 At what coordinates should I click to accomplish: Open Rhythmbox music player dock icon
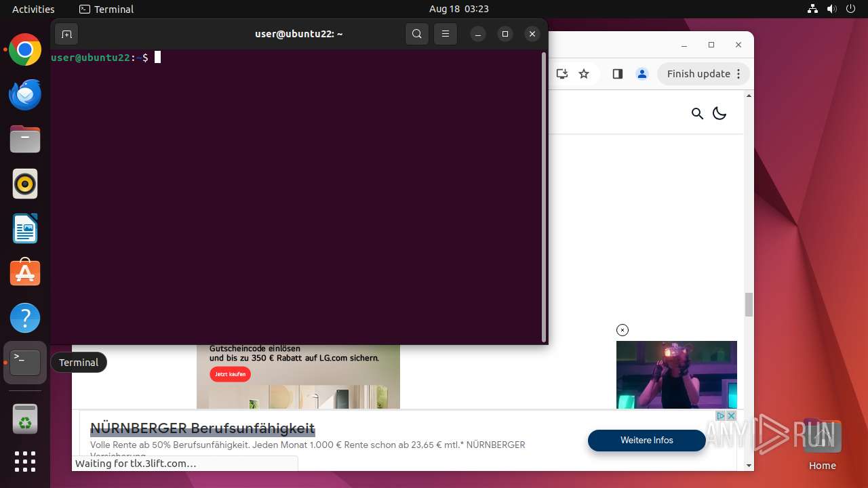pyautogui.click(x=25, y=184)
